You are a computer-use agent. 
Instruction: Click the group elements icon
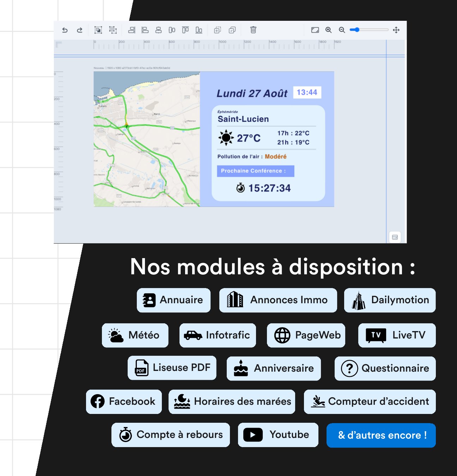coord(98,30)
